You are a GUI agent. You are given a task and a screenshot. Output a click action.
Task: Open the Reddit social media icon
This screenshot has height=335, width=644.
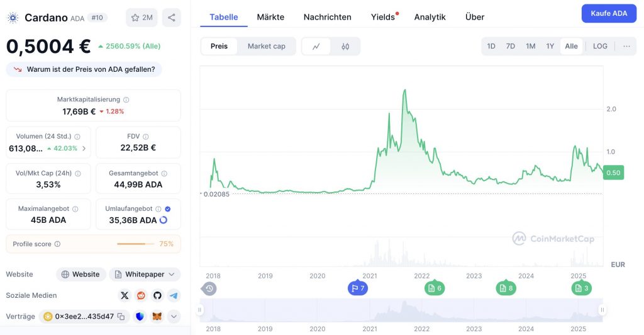pos(141,295)
